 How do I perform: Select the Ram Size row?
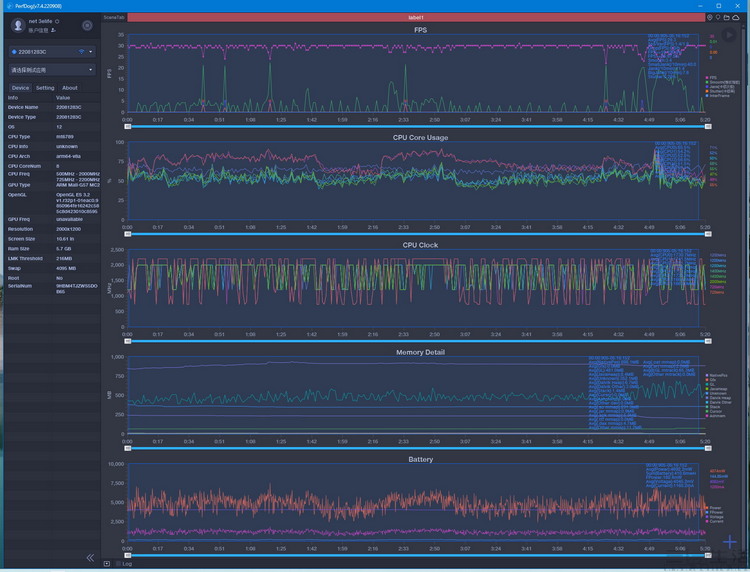pyautogui.click(x=53, y=249)
